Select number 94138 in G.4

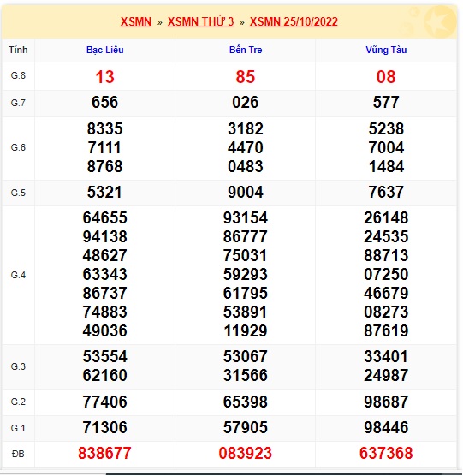pos(105,236)
